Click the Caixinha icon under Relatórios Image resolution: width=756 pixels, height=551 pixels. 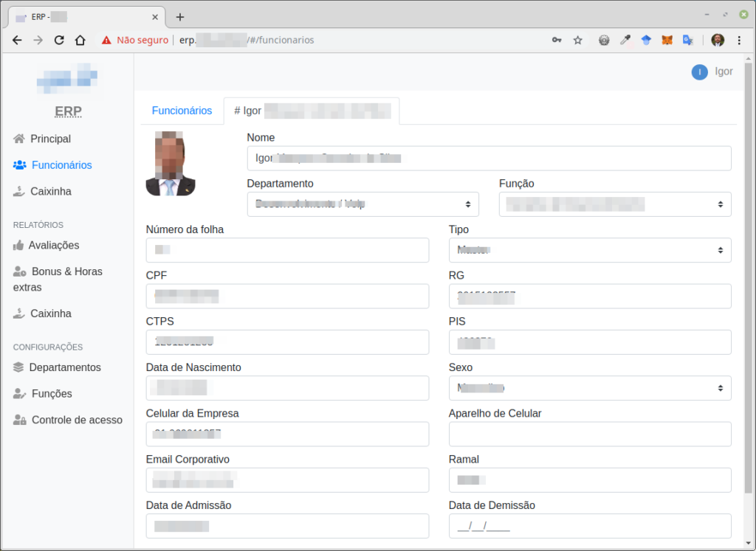(20, 313)
